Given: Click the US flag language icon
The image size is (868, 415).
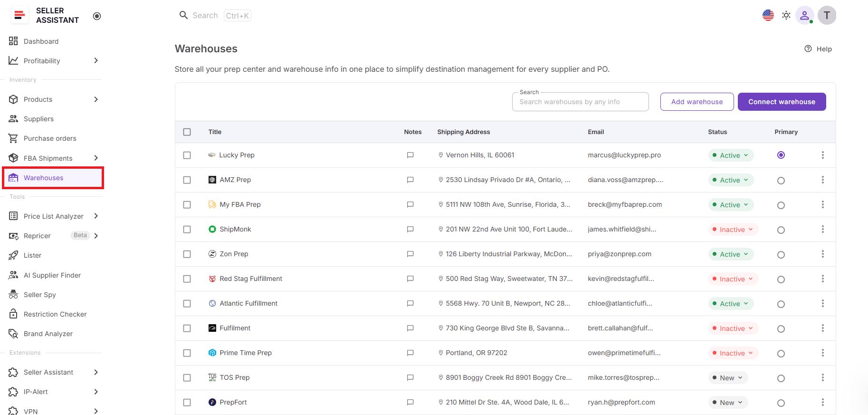Looking at the screenshot, I should click(x=768, y=15).
